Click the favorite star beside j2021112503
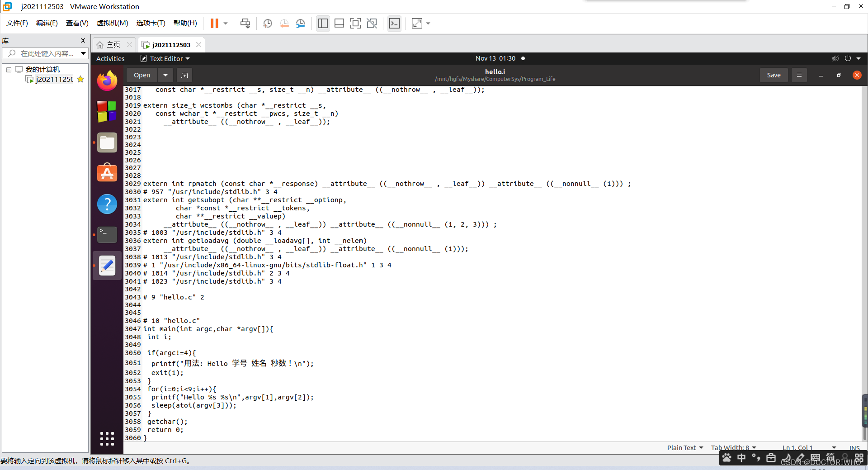Viewport: 868px width, 470px height. pos(80,79)
